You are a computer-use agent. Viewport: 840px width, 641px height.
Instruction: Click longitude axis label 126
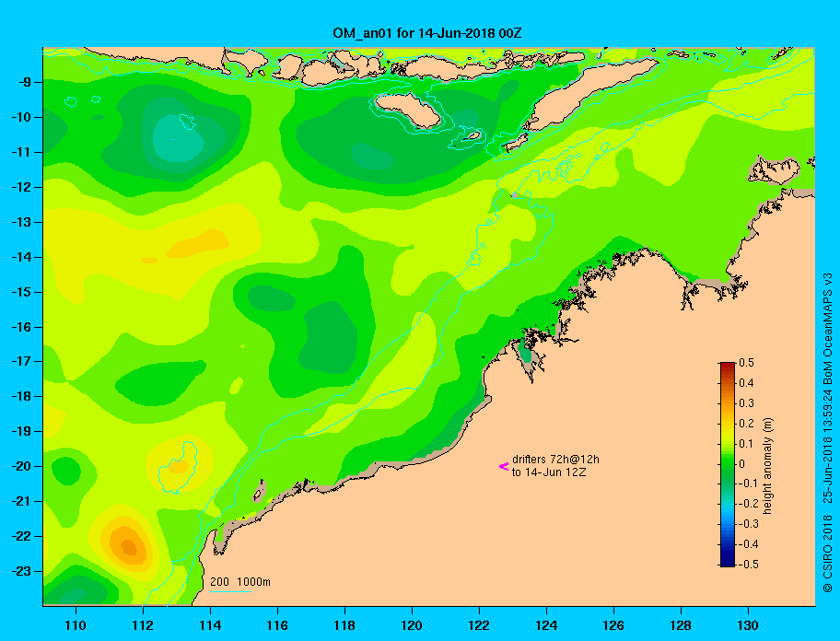pos(613,625)
